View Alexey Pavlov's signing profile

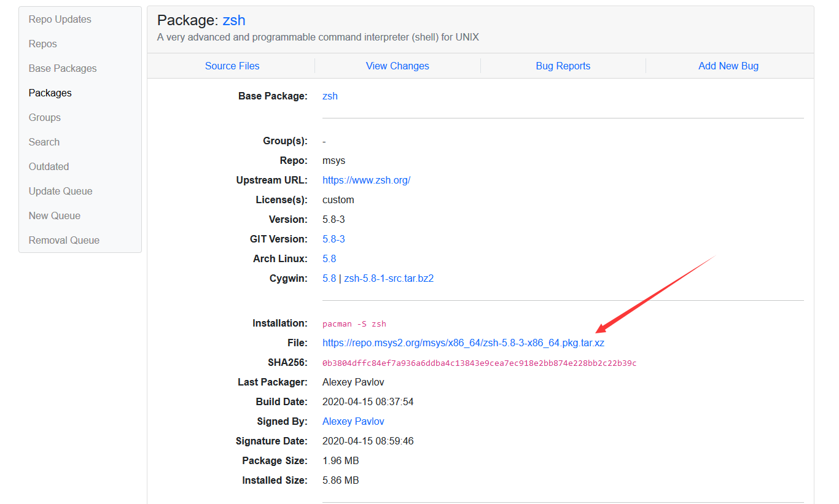tap(353, 421)
